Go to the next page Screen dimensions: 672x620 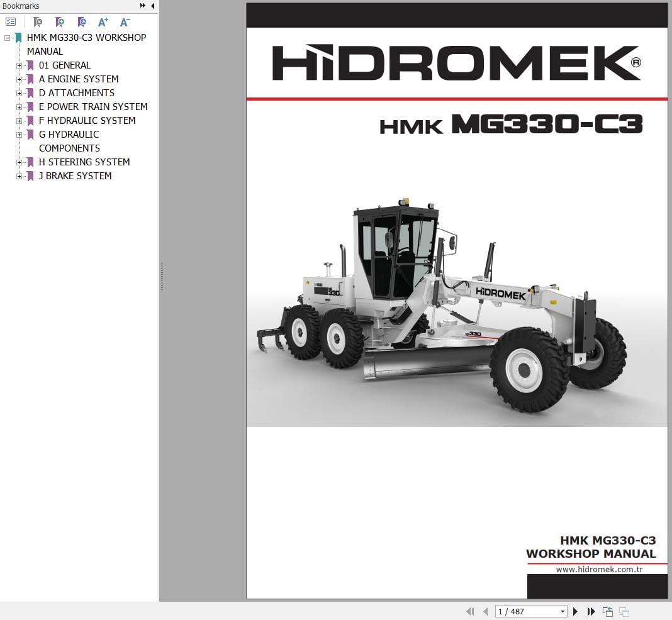tap(576, 611)
